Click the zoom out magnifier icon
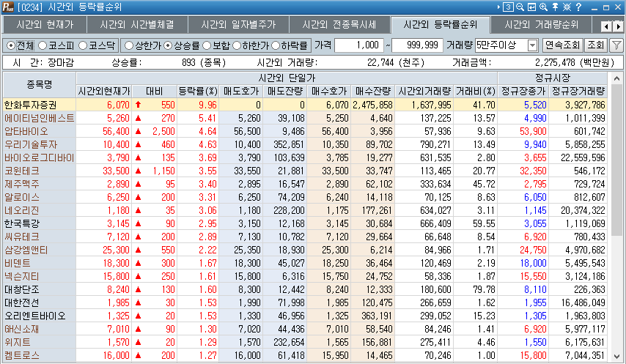Viewport: 626px width, 364px height. [x=520, y=7]
